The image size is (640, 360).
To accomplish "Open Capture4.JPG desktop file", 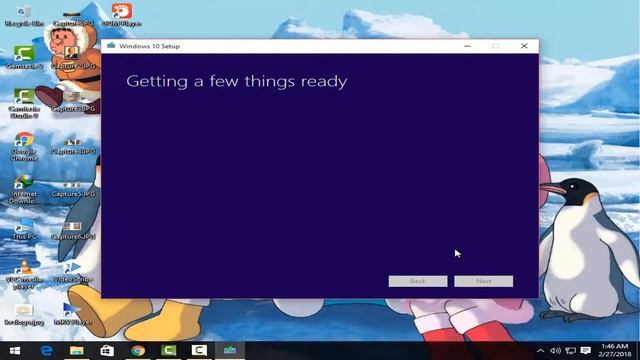I will pos(73,147).
